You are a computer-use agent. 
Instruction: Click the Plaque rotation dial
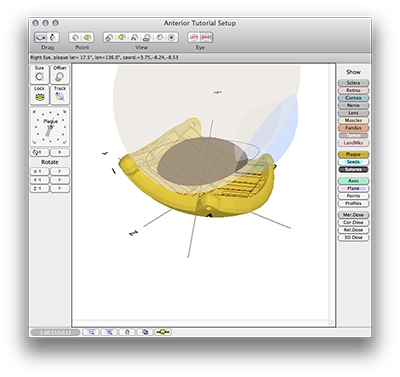50,127
